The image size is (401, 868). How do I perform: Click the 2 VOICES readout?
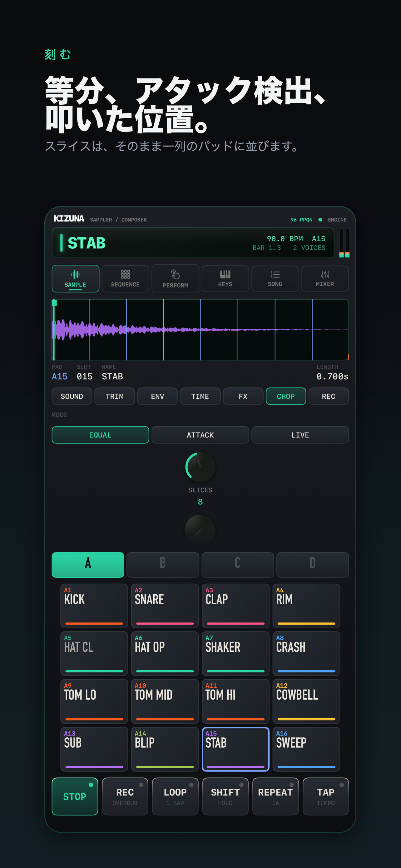(309, 248)
